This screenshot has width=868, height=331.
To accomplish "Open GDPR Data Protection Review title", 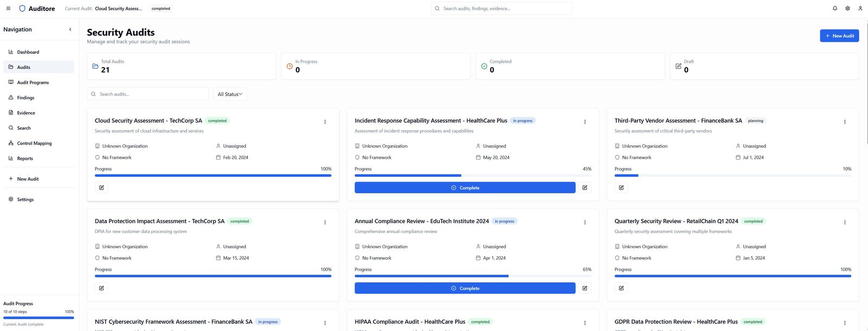I will click(676, 322).
